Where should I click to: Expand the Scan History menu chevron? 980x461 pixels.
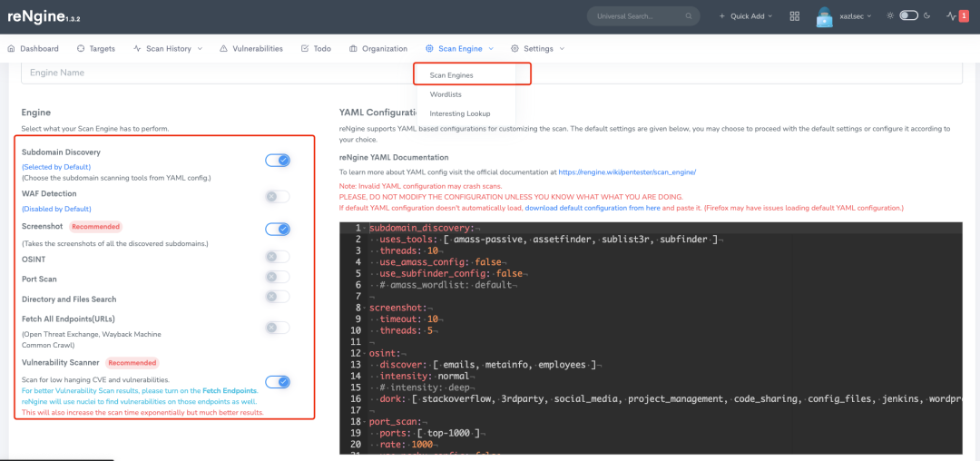(x=200, y=49)
